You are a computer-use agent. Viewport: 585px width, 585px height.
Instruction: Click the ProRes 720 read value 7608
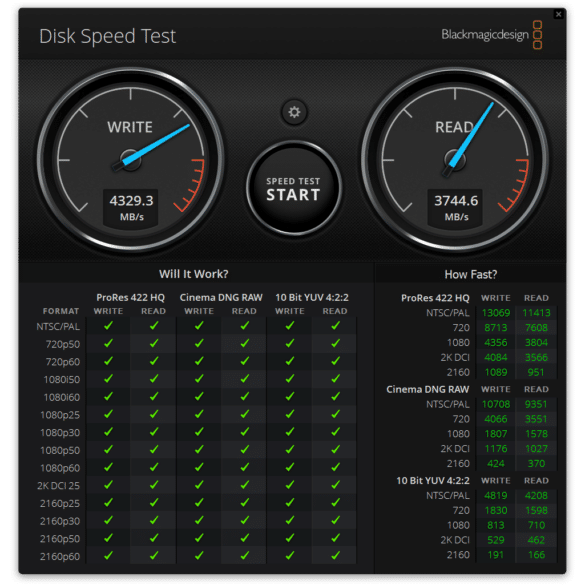pyautogui.click(x=536, y=328)
